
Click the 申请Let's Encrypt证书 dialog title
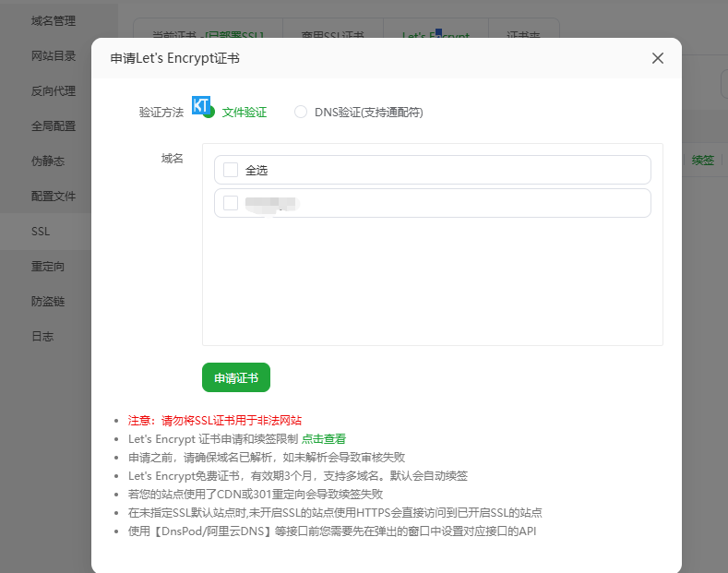(x=175, y=58)
